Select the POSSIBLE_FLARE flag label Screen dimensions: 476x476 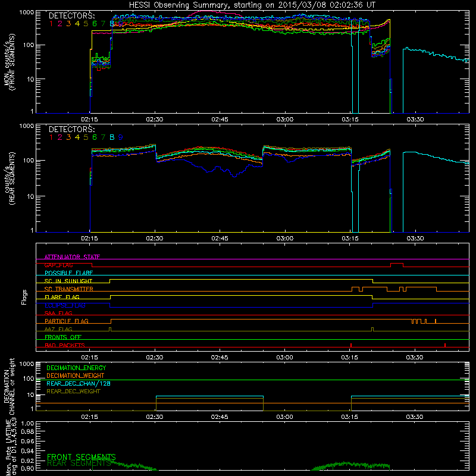(68, 273)
